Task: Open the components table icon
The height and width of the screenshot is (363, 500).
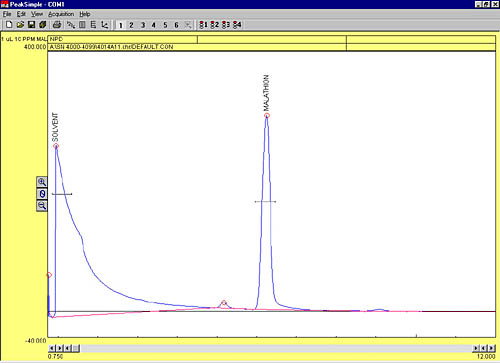Action: point(82,24)
